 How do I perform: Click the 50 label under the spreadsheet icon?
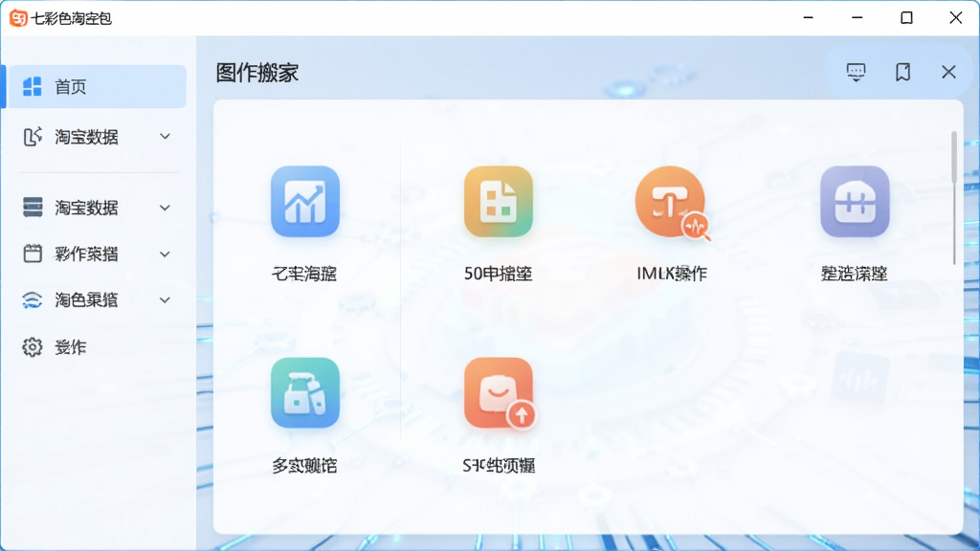498,273
